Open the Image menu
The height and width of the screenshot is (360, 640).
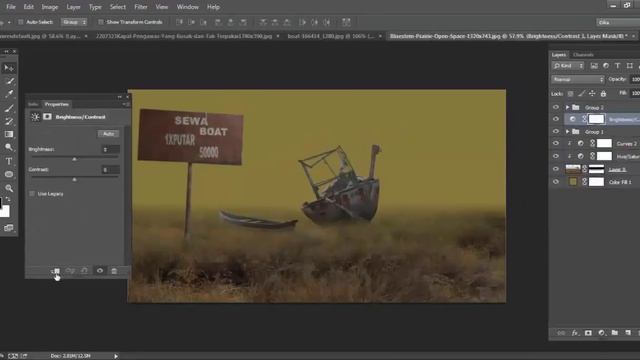pyautogui.click(x=50, y=7)
